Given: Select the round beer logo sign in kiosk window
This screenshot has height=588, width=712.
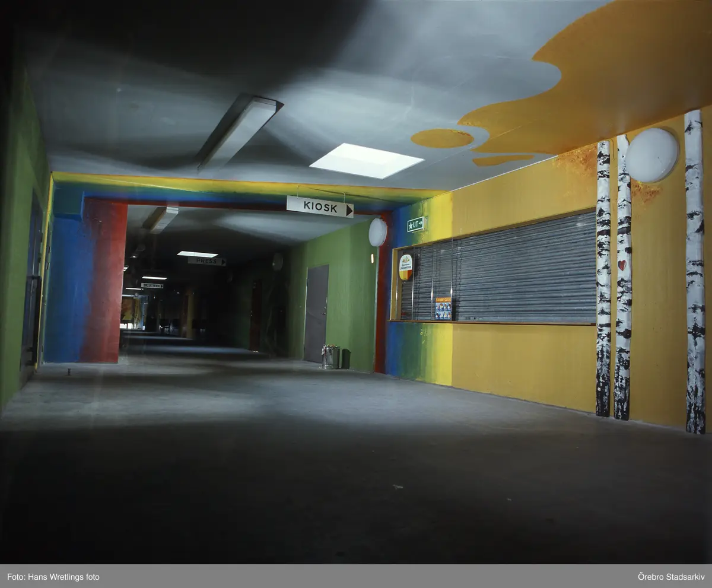Looking at the screenshot, I should [x=405, y=266].
